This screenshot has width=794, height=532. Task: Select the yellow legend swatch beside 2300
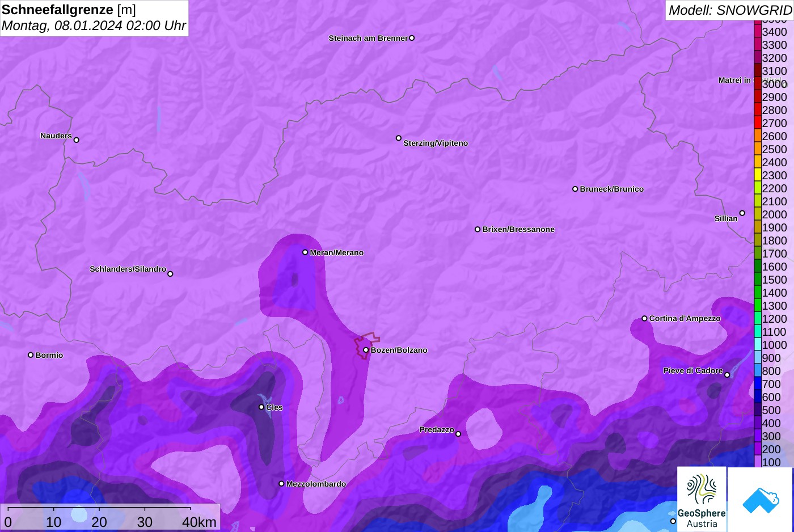pyautogui.click(x=758, y=175)
